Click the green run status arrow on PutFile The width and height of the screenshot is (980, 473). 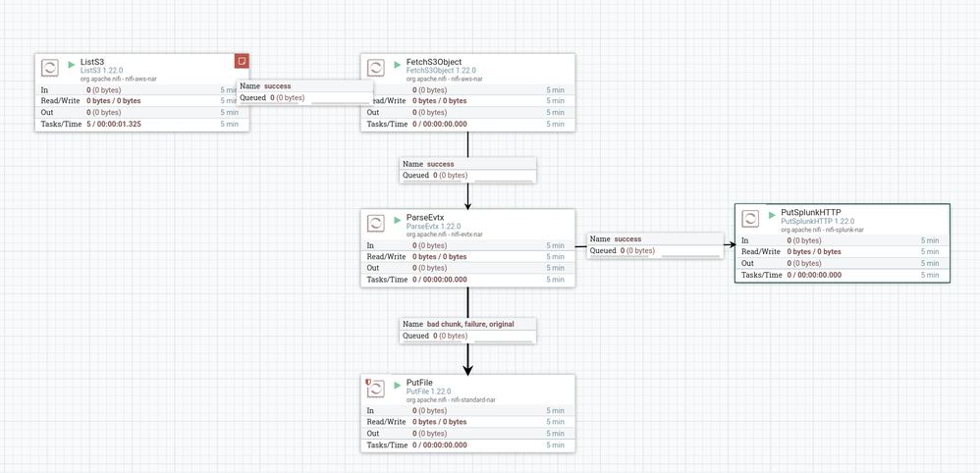(398, 385)
